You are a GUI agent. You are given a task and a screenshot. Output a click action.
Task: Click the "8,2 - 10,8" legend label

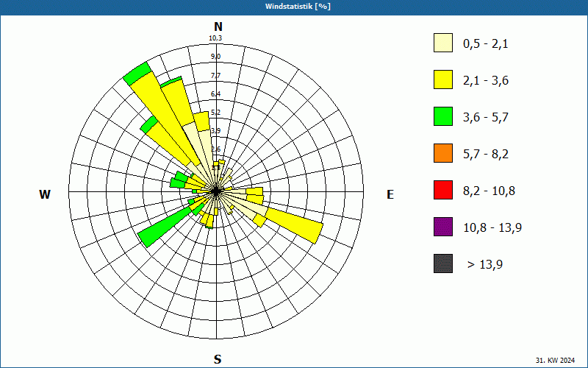click(x=489, y=191)
